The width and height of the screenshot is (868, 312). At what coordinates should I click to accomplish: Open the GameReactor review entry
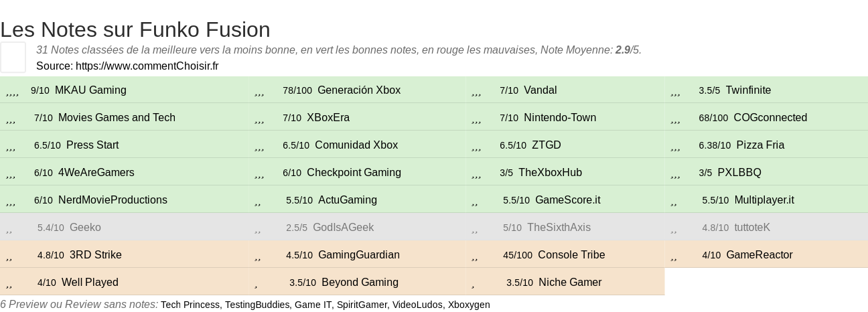(759, 255)
